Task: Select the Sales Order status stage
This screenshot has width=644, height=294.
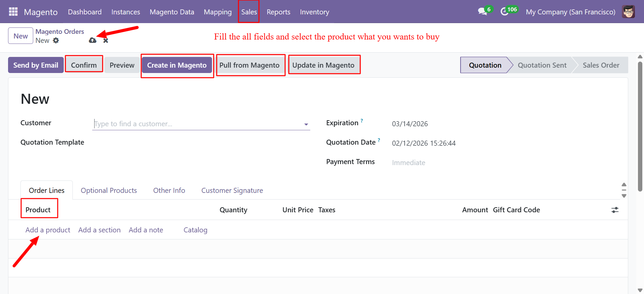Action: 601,65
